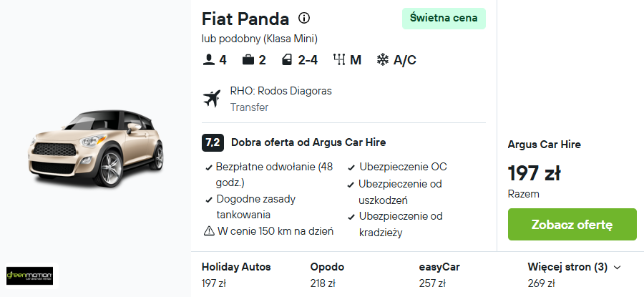
Task: Click the chevron next to Więcej stron
Action: (617, 268)
